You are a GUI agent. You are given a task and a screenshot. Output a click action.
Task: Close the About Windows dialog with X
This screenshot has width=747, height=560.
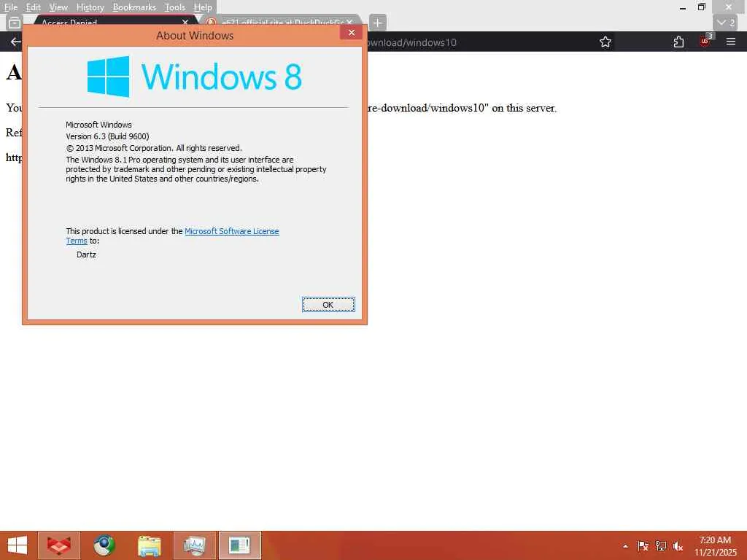point(352,32)
